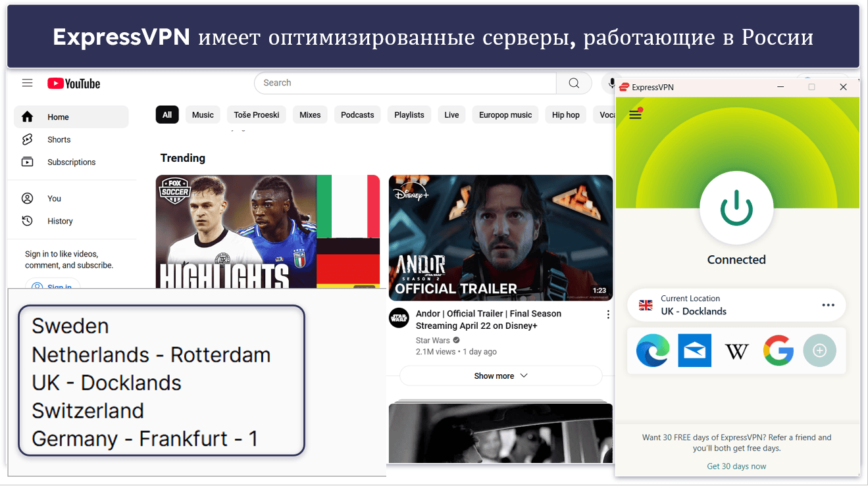
Task: Open History from the sidebar label
Action: click(60, 221)
